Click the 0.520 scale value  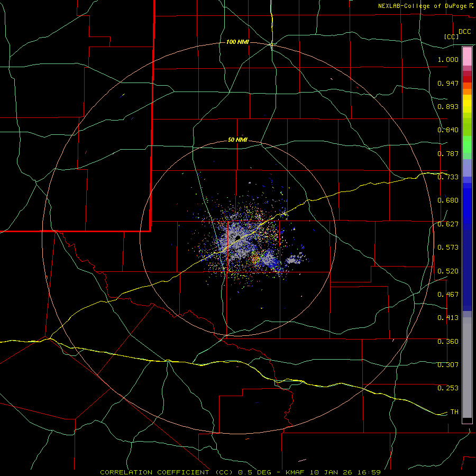click(448, 271)
